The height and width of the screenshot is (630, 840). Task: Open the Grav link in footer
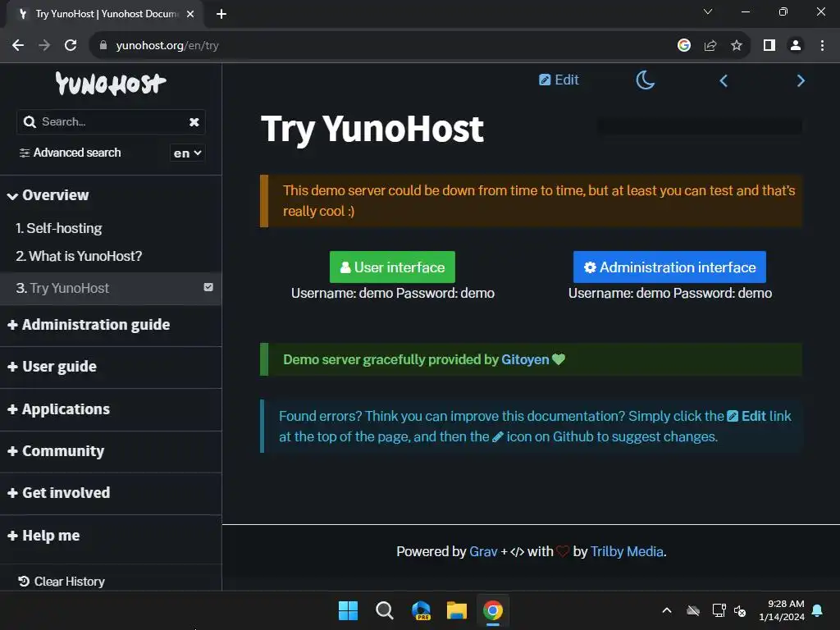[x=483, y=551]
